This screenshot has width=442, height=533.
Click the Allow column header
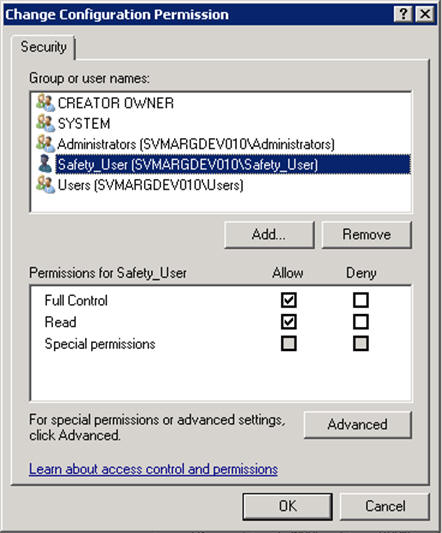[288, 273]
